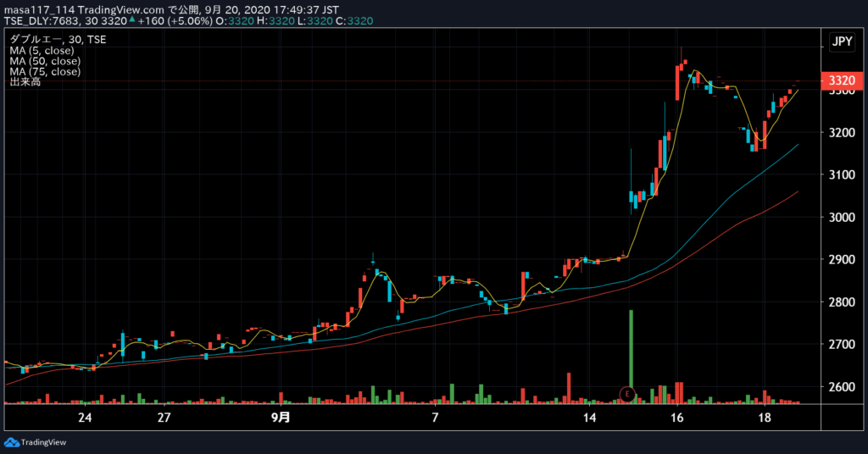This screenshot has width=868, height=454.
Task: Click the masa117_114 author name in header
Action: click(39, 10)
